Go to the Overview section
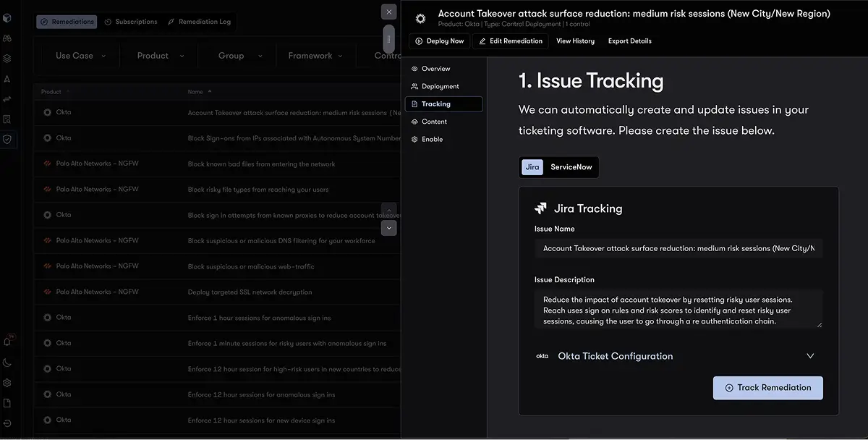 pyautogui.click(x=443, y=69)
